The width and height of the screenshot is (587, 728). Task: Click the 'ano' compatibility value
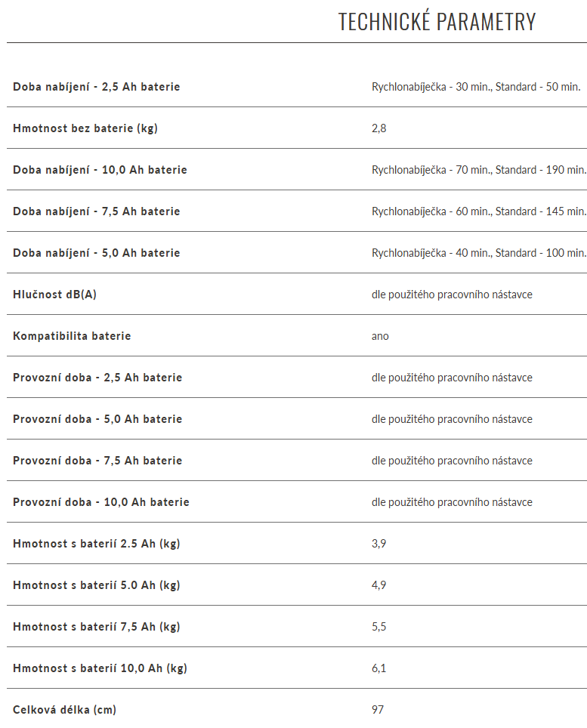pos(380,336)
